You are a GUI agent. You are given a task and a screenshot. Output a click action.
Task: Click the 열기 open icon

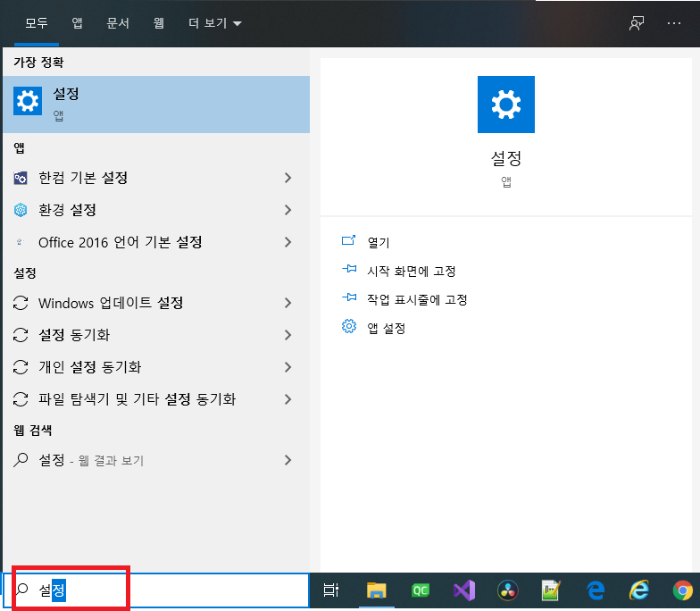point(348,241)
